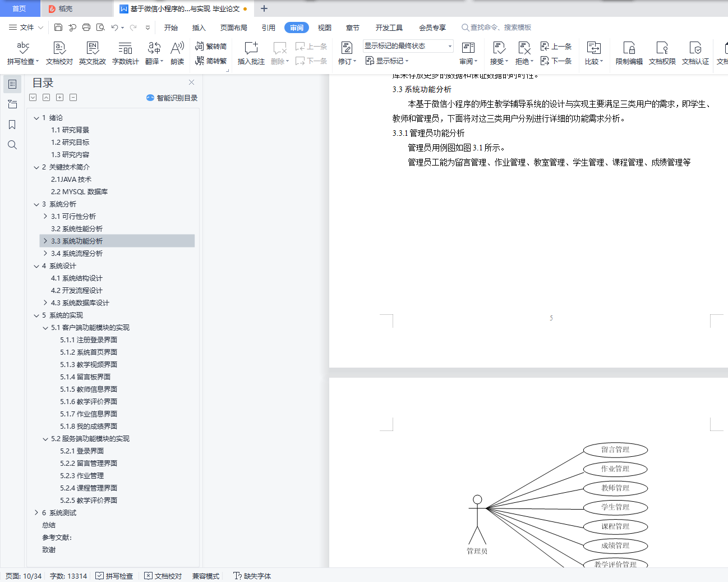This screenshot has width=728, height=582.
Task: Switch to the 页面布局 ribbon tab
Action: click(234, 28)
